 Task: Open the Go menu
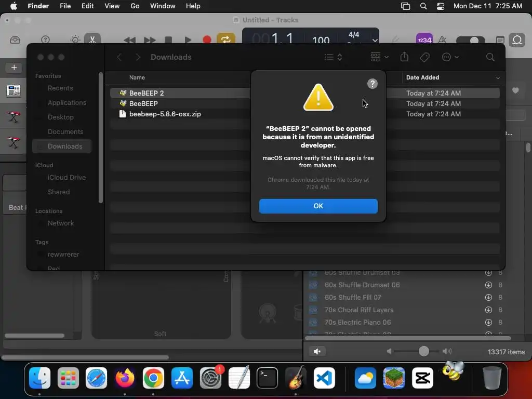coord(135,6)
